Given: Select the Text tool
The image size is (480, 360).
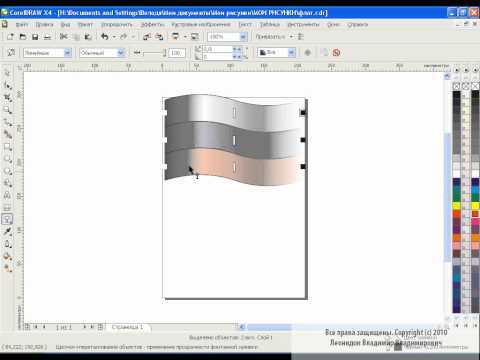Looking at the screenshot, I should point(7,195).
